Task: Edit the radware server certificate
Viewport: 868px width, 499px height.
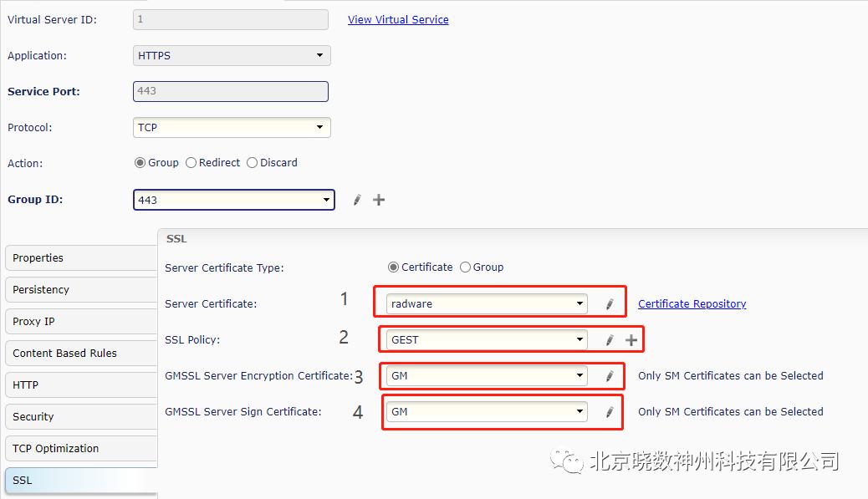Action: (x=608, y=303)
